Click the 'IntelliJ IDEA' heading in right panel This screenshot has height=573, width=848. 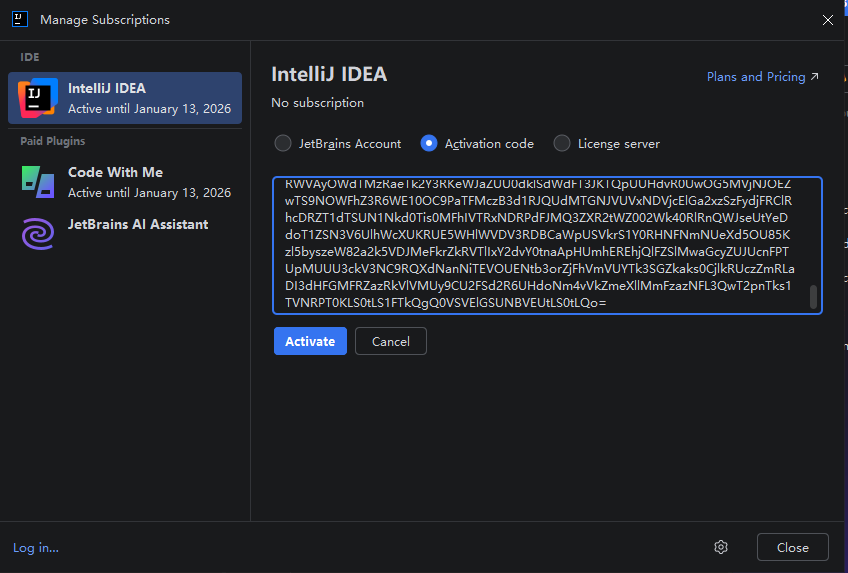(329, 74)
